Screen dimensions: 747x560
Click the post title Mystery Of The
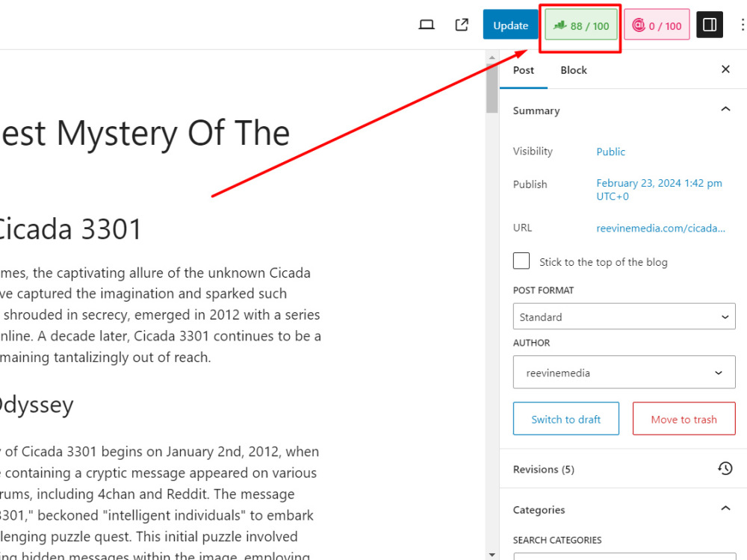pos(145,134)
